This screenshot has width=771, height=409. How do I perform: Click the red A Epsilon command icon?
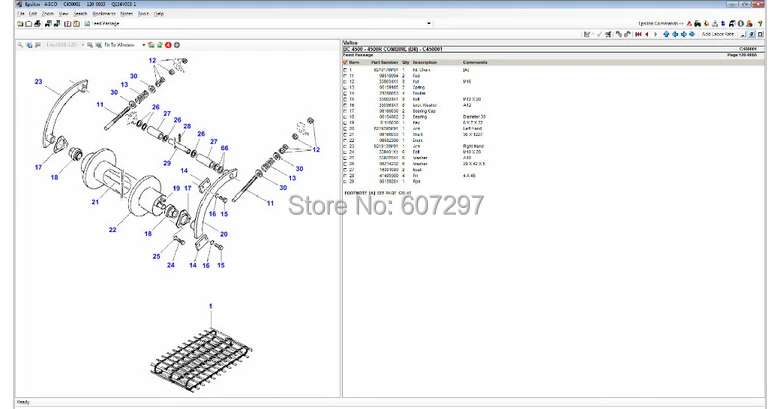coord(689,24)
